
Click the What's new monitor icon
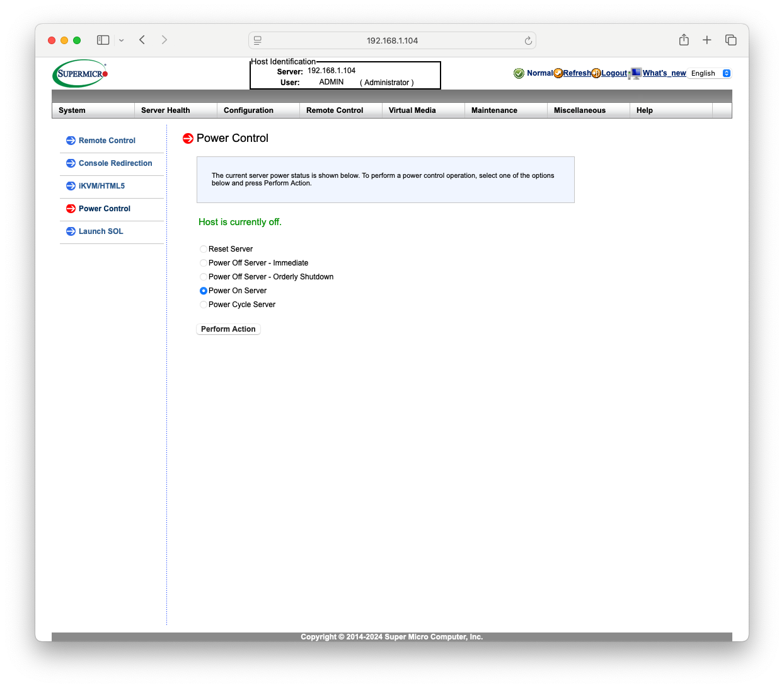[635, 74]
